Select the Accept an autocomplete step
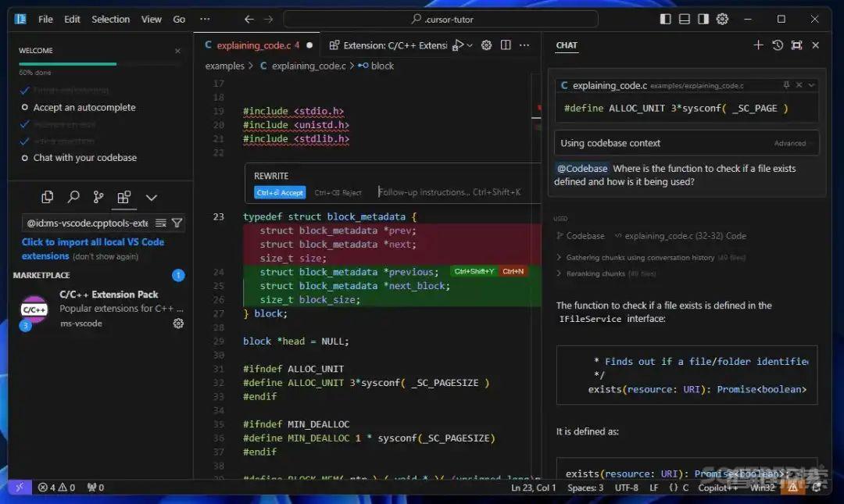Viewport: 844px width, 504px height. [x=84, y=107]
